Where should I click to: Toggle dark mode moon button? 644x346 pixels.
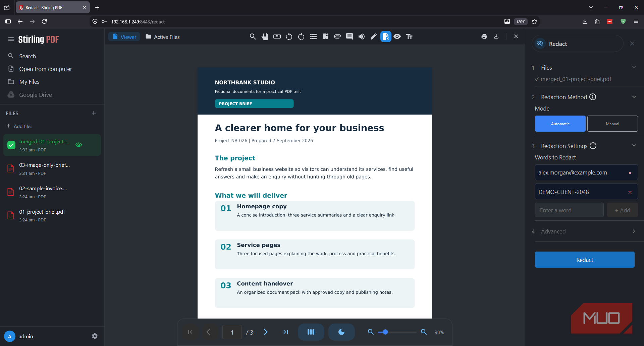[341, 332]
